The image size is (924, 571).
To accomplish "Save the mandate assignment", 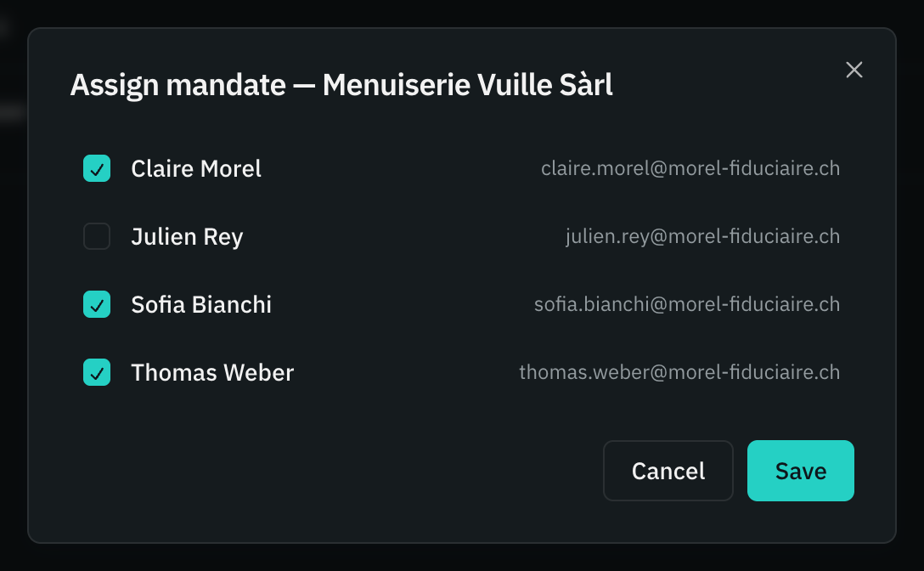I will pos(800,471).
